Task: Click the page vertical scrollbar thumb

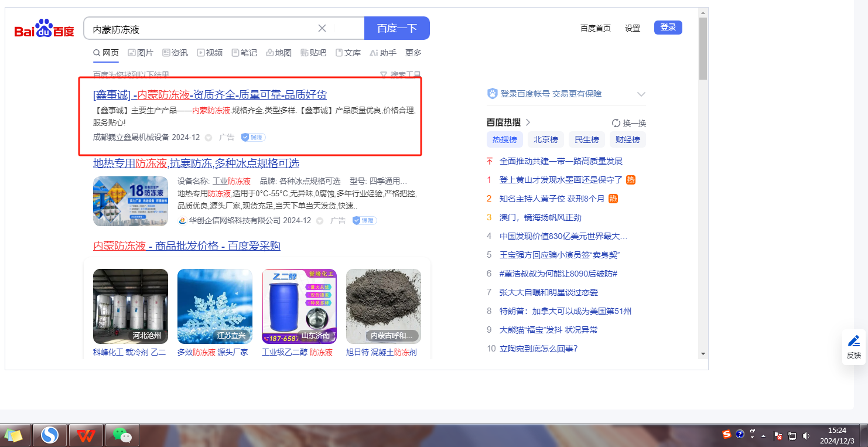Action: 703,49
